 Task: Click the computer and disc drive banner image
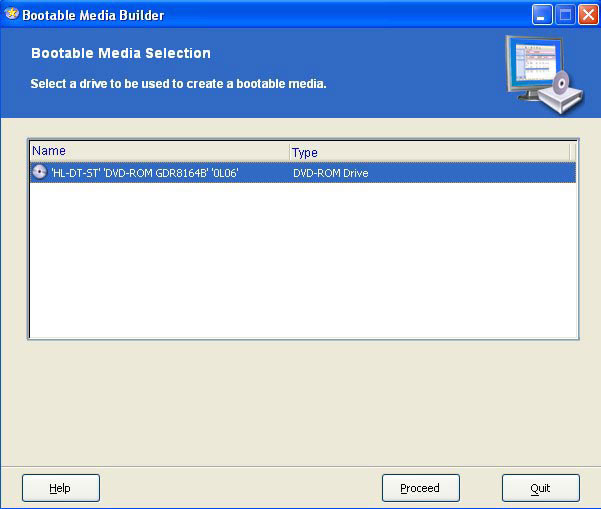545,74
